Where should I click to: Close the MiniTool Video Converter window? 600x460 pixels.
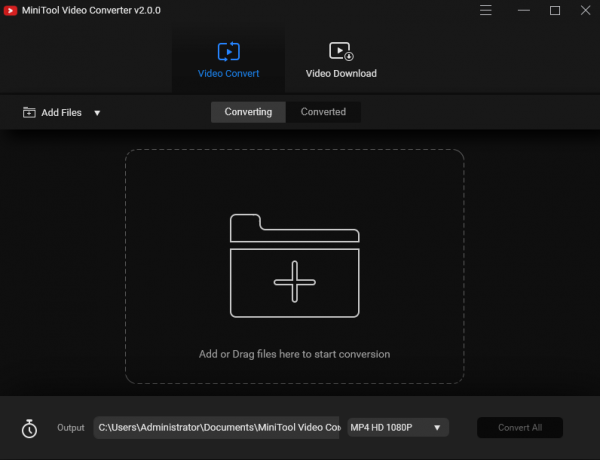point(583,10)
